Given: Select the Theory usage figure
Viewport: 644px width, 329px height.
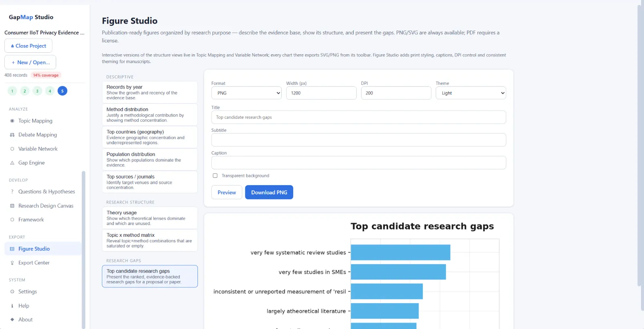Looking at the screenshot, I should (x=150, y=218).
